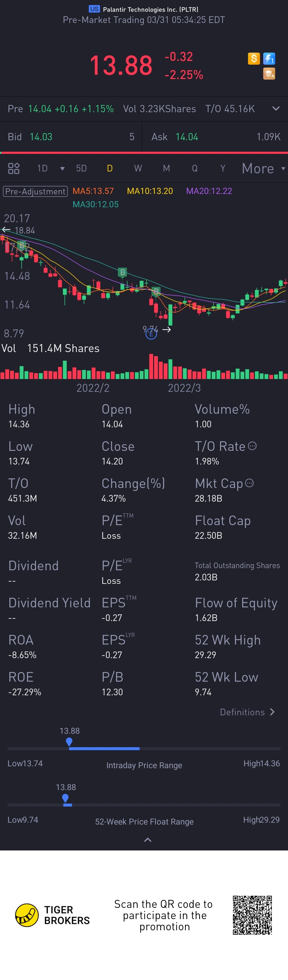Screen dimensions: 288x980
Task: Tap the Ask price 14.04 quote
Action: pos(187,137)
